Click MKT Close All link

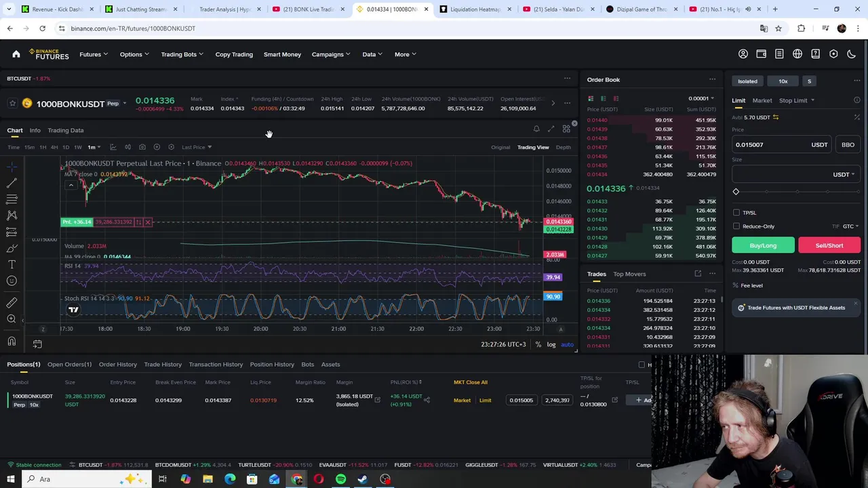pos(471,382)
